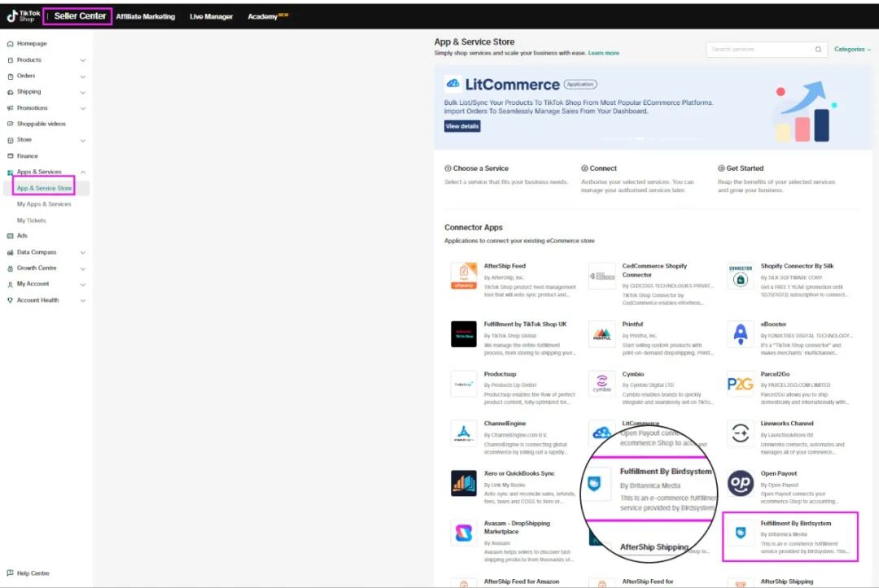Select My Apps & Services item
This screenshot has height=588, width=879.
click(44, 204)
